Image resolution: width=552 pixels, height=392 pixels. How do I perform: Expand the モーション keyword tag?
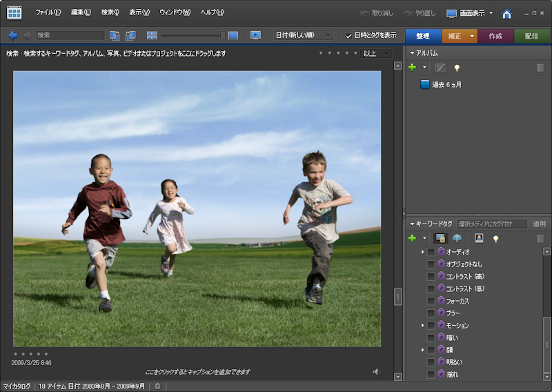click(x=422, y=325)
